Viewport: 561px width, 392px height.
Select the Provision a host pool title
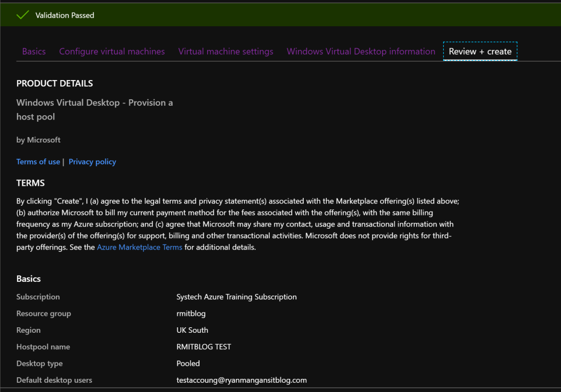click(x=94, y=110)
